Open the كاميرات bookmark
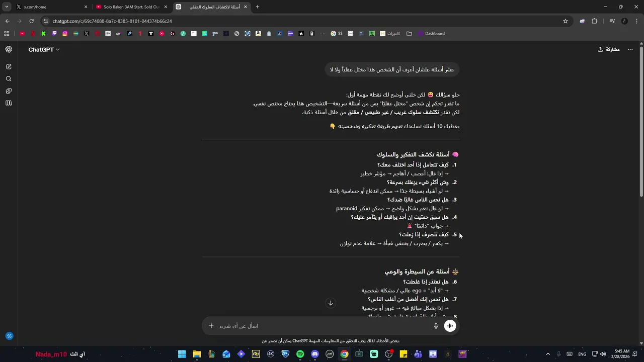644x362 pixels. (390, 34)
